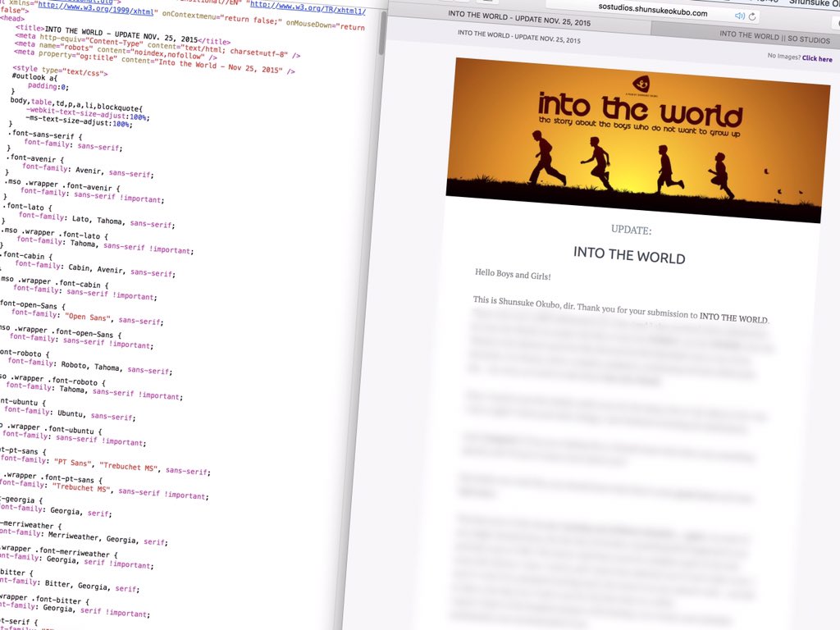Click the reload page icon in Safari
This screenshot has height=630, width=840.
(x=752, y=16)
